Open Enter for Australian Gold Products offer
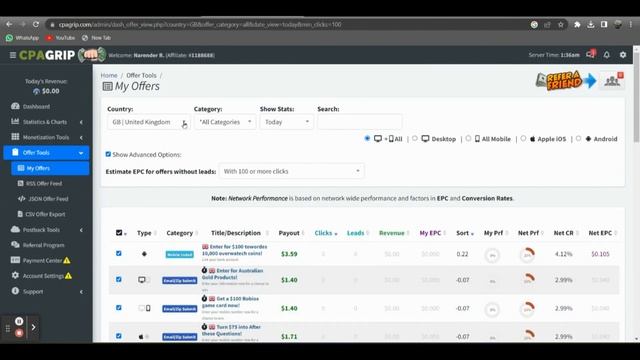Viewport: 640px width, 360px height. click(x=233, y=274)
